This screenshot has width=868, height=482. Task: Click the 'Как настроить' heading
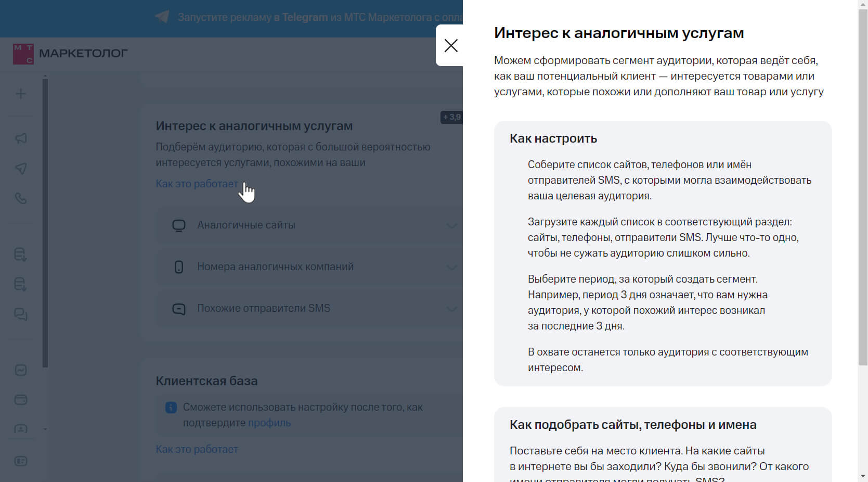pyautogui.click(x=553, y=138)
